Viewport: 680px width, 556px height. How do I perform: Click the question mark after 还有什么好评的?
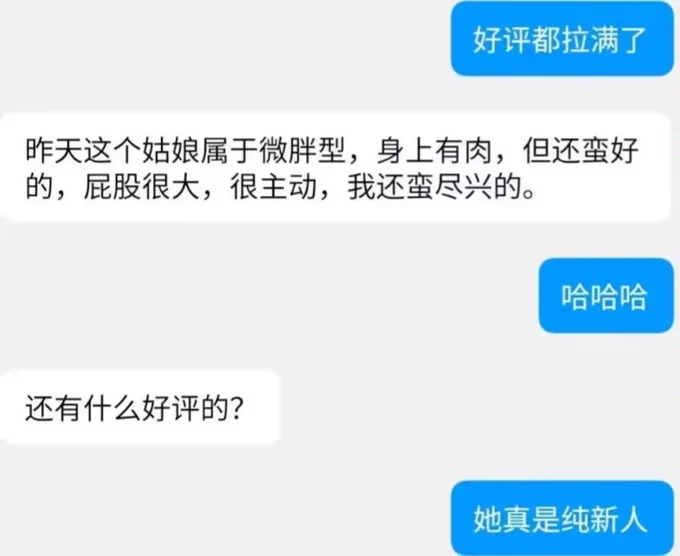[236, 408]
